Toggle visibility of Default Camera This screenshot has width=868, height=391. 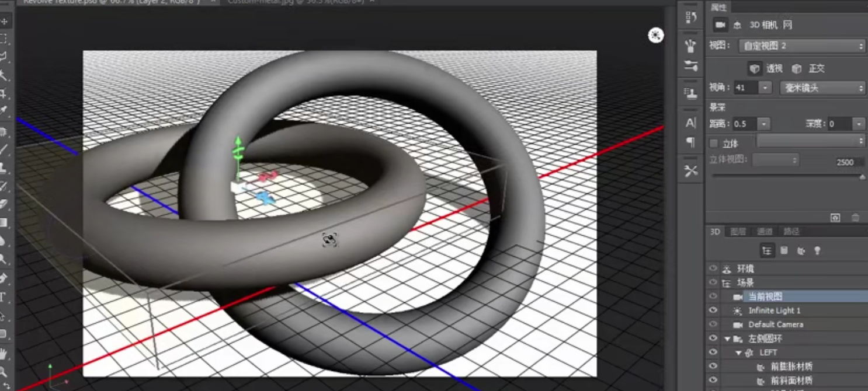point(713,324)
